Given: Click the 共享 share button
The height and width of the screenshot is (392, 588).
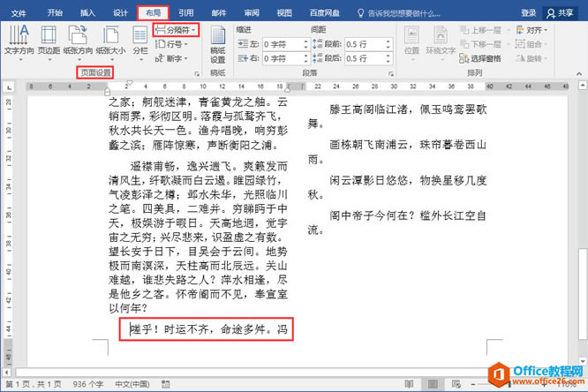Looking at the screenshot, I should coord(560,13).
